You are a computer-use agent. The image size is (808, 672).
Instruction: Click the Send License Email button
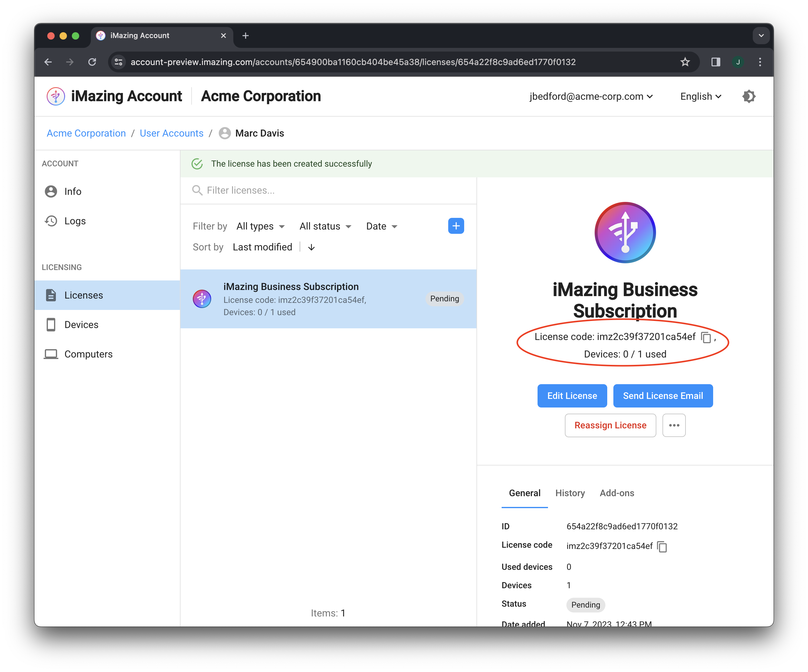663,395
